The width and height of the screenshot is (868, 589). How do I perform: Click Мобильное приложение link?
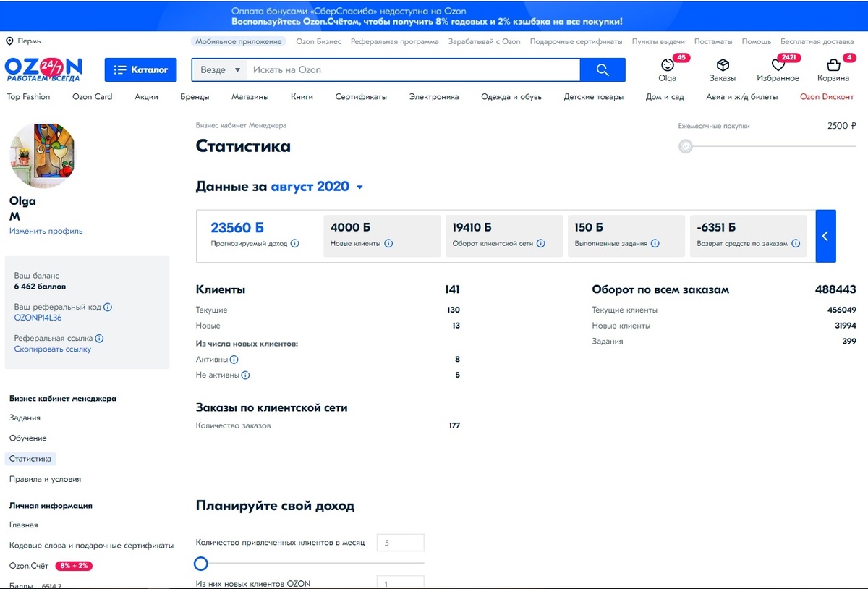click(239, 41)
